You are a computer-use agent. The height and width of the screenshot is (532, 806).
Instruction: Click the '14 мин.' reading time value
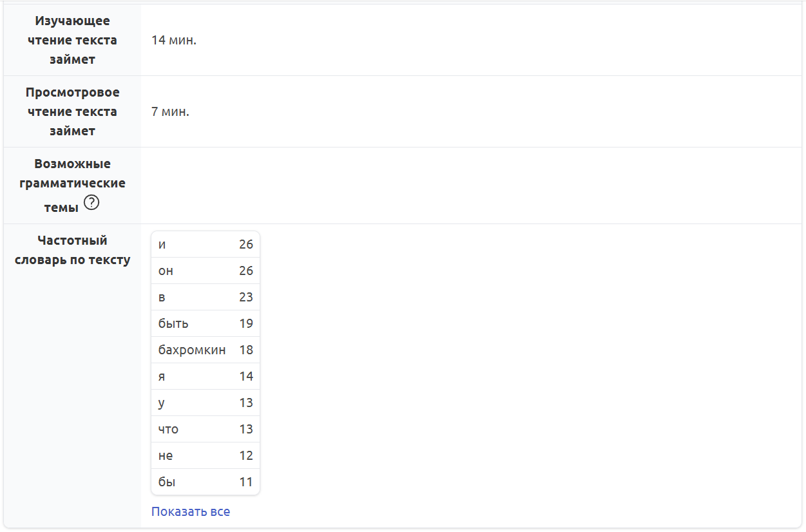[174, 41]
